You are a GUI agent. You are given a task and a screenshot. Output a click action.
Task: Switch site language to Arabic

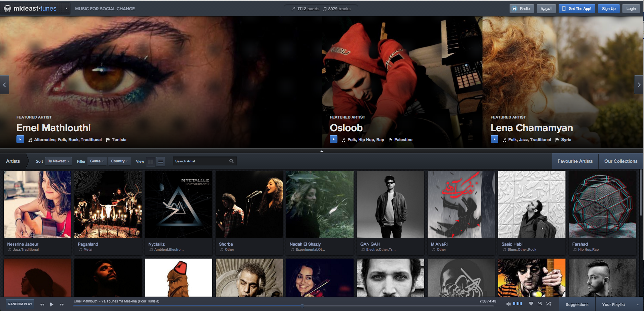coord(546,9)
